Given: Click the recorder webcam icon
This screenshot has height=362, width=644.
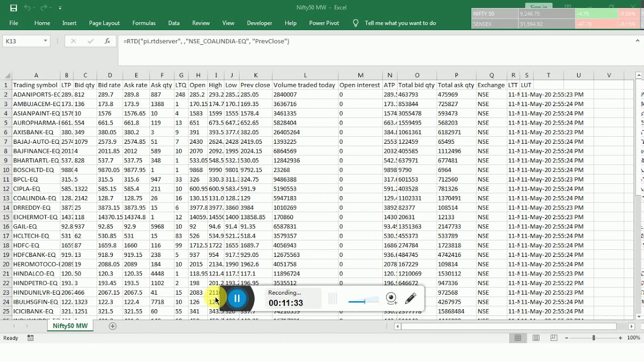Looking at the screenshot, I should point(391,299).
